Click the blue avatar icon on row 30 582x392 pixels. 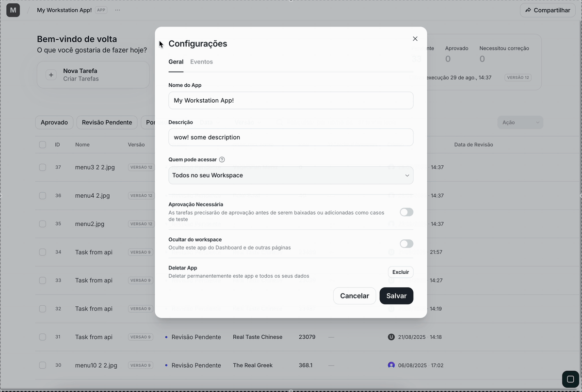click(x=391, y=365)
